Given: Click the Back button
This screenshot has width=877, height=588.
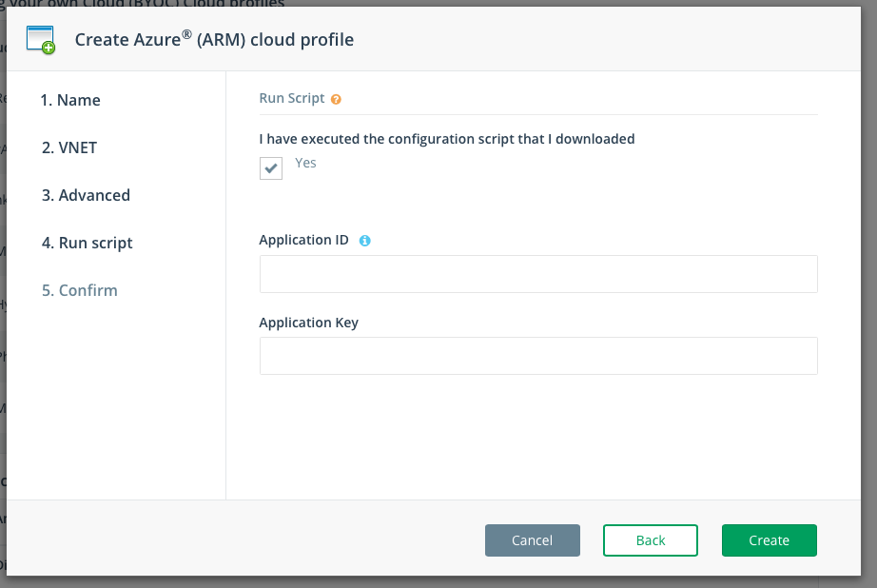Looking at the screenshot, I should pos(651,540).
